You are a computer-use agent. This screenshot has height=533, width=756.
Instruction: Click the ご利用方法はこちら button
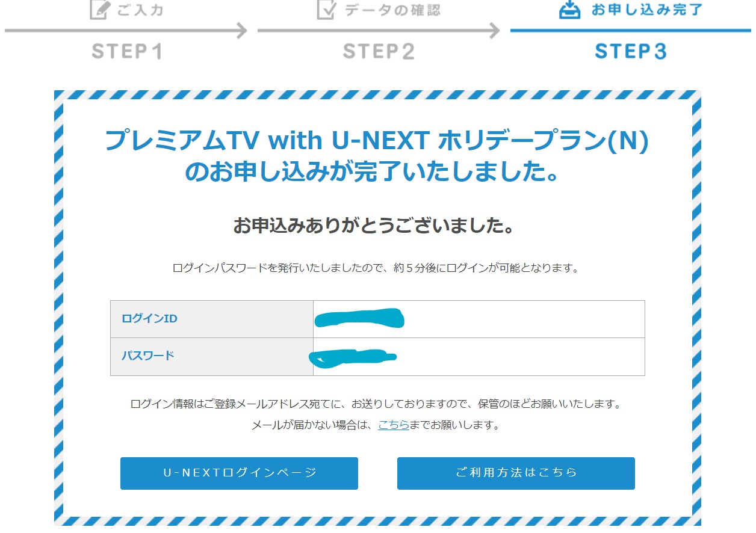[x=516, y=473]
